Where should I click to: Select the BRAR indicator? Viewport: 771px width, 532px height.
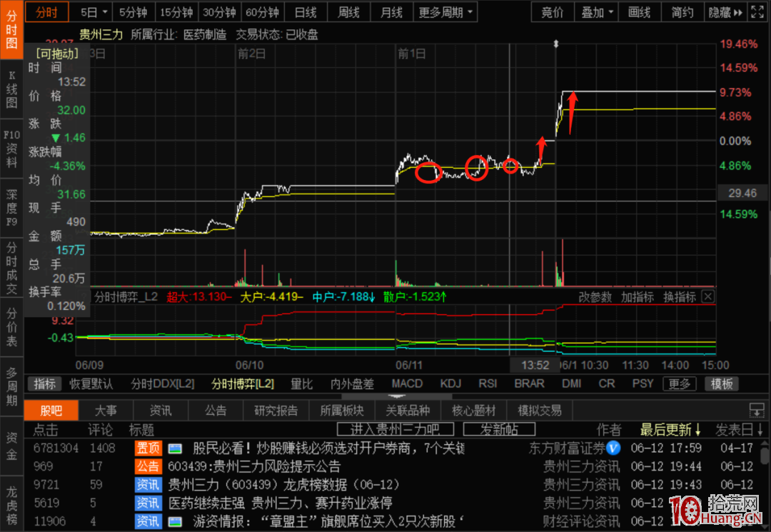(529, 384)
